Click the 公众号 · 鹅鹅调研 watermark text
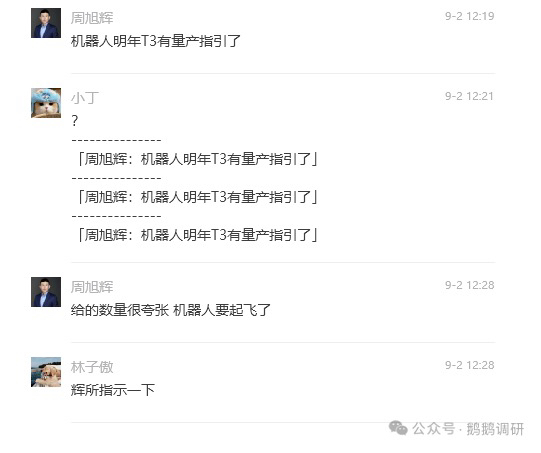Viewport: 541px width, 453px height. coord(468,429)
